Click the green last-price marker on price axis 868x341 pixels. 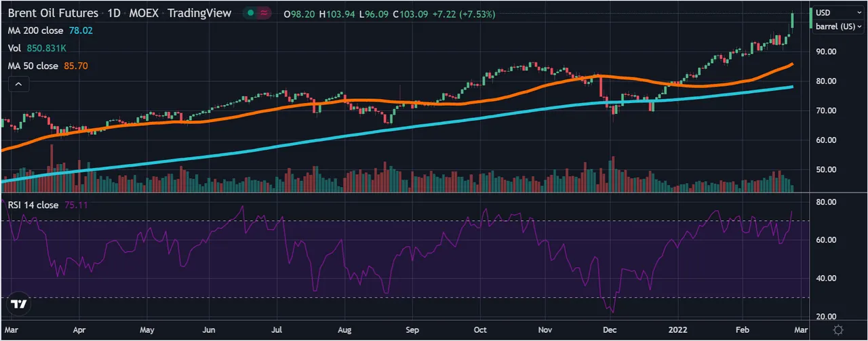[x=811, y=18]
